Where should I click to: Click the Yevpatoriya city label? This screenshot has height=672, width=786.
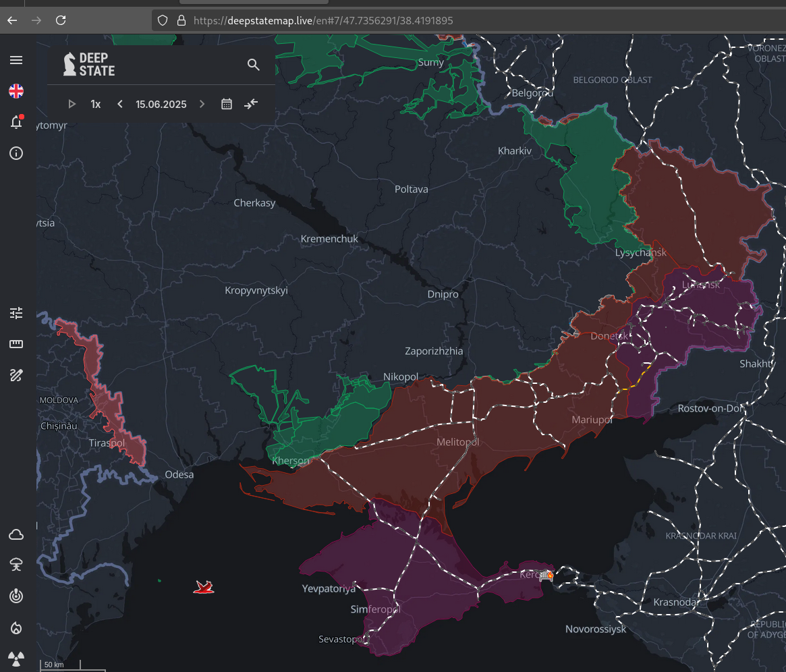click(x=329, y=589)
